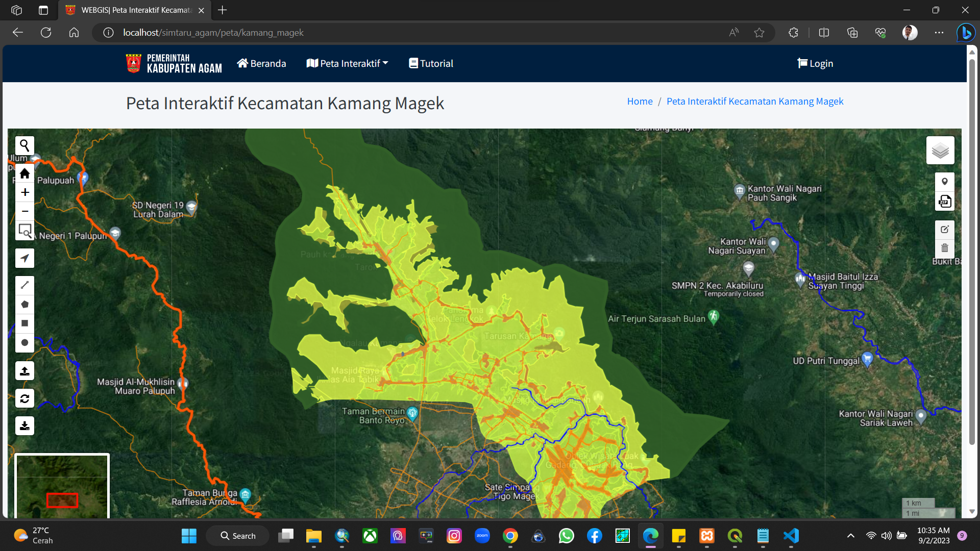980x551 pixels.
Task: Open XAMPP from taskbar
Action: coord(706,536)
